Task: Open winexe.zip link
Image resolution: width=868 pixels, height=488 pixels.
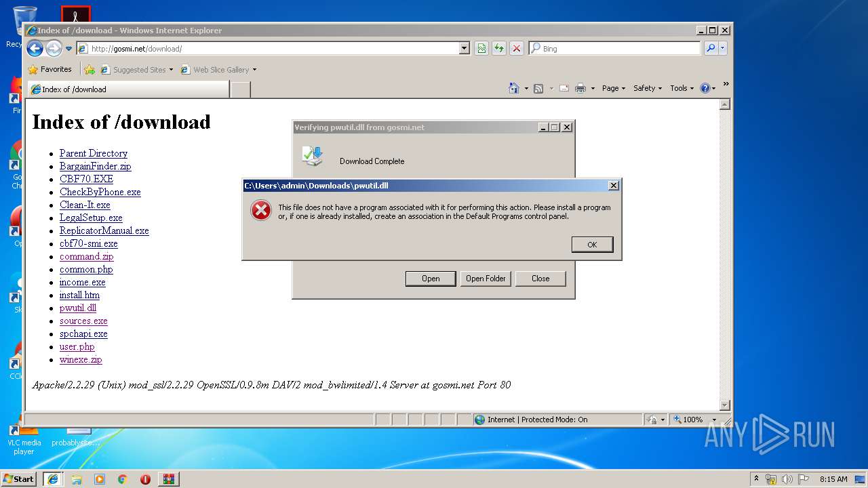Action: (x=81, y=359)
